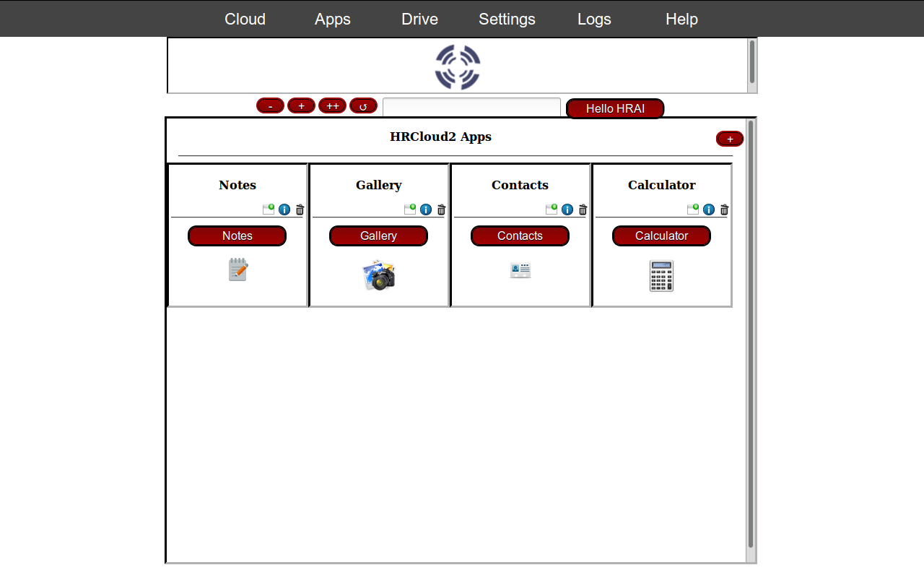The width and height of the screenshot is (924, 578).
Task: Click the HRCloud2 circular logo
Action: (458, 67)
